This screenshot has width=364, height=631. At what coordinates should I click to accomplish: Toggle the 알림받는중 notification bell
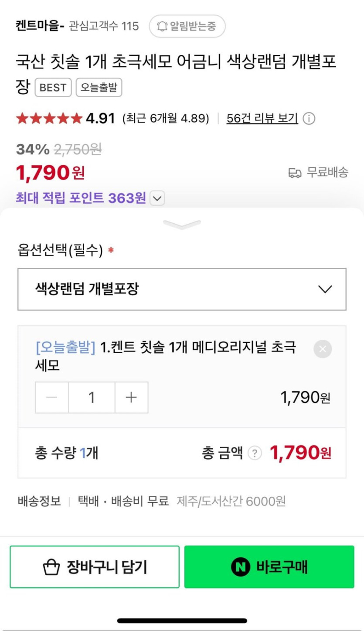(x=187, y=26)
